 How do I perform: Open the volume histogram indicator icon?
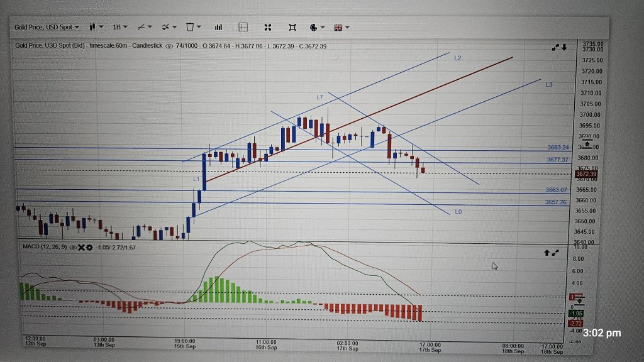pyautogui.click(x=218, y=27)
